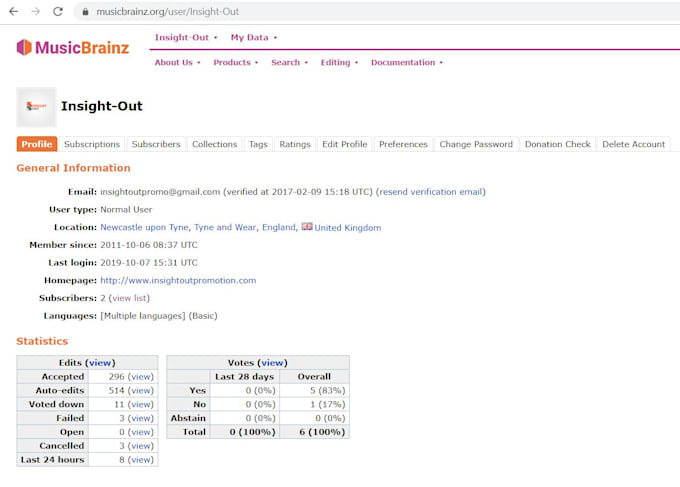680x487 pixels.
Task: View the 3 failed edits
Action: coord(141,418)
